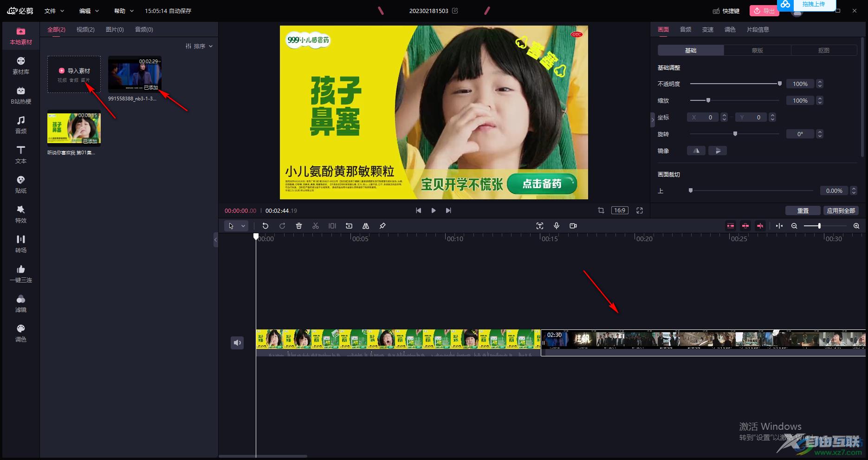Click the 重置 reset button
Screen dimensions: 868x460
pos(803,210)
